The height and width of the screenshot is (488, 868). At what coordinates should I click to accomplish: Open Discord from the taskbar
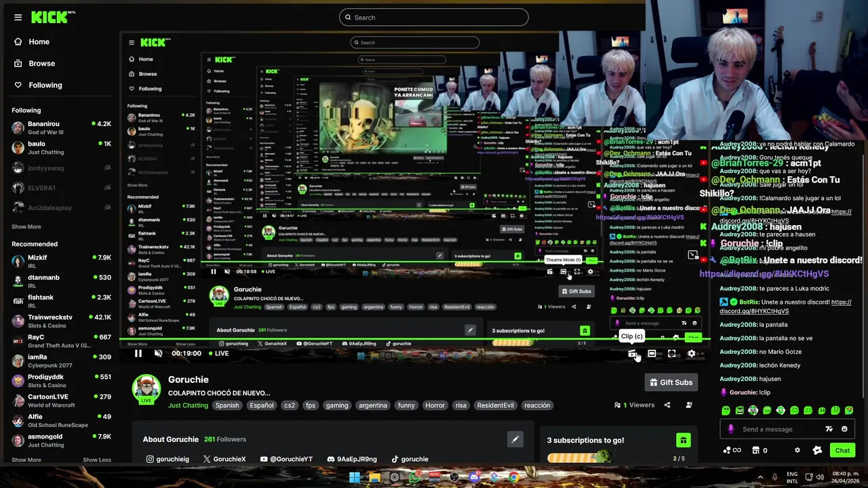[474, 477]
